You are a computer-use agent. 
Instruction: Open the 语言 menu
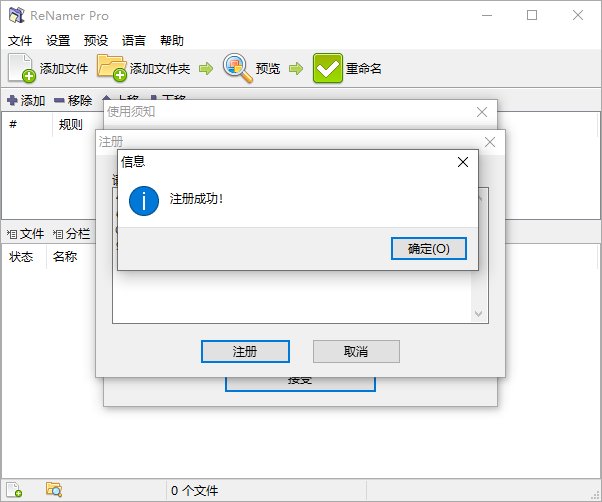click(x=134, y=41)
